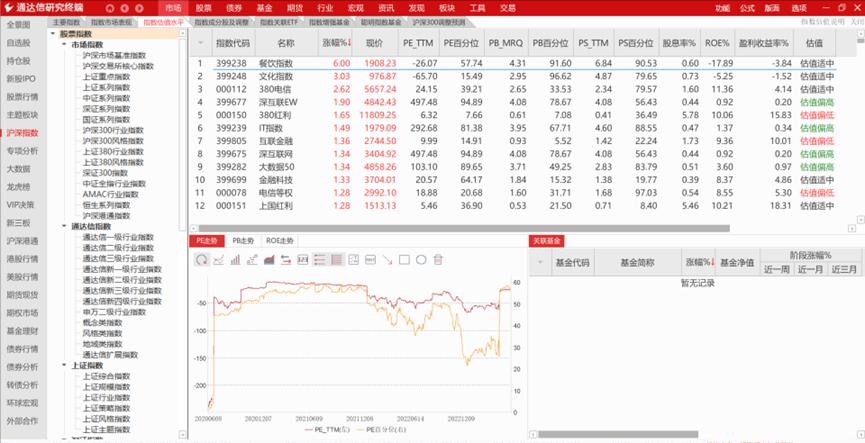Switch to the 指数关联ETF sub-tab

click(x=279, y=23)
